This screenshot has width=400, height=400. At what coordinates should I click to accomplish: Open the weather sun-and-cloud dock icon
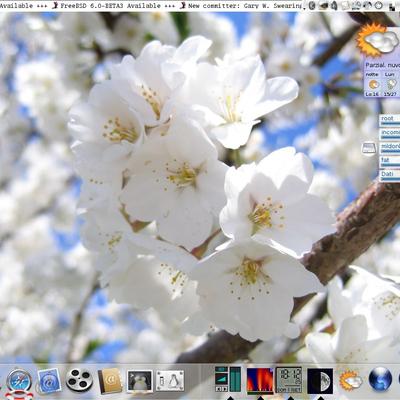tap(350, 380)
